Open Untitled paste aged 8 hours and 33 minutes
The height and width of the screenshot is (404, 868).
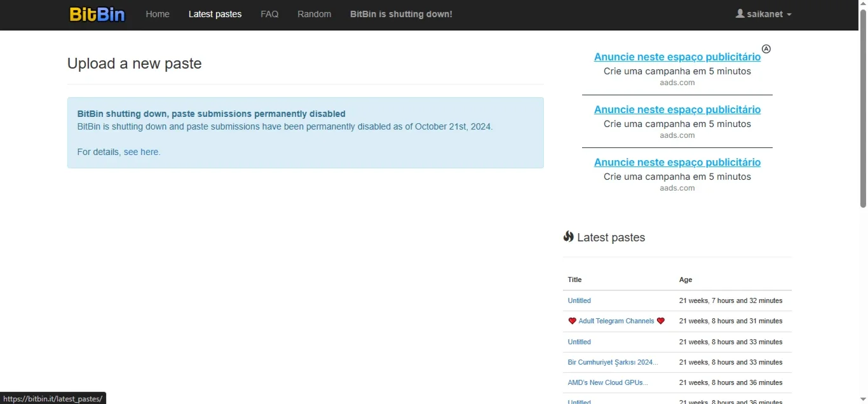(x=580, y=342)
